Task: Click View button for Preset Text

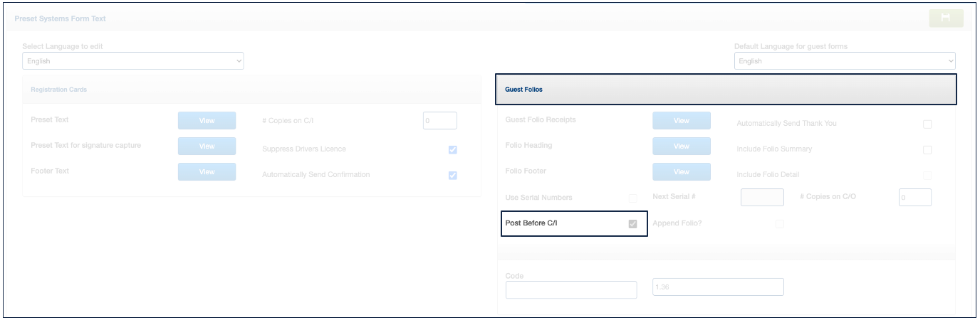Action: point(207,121)
